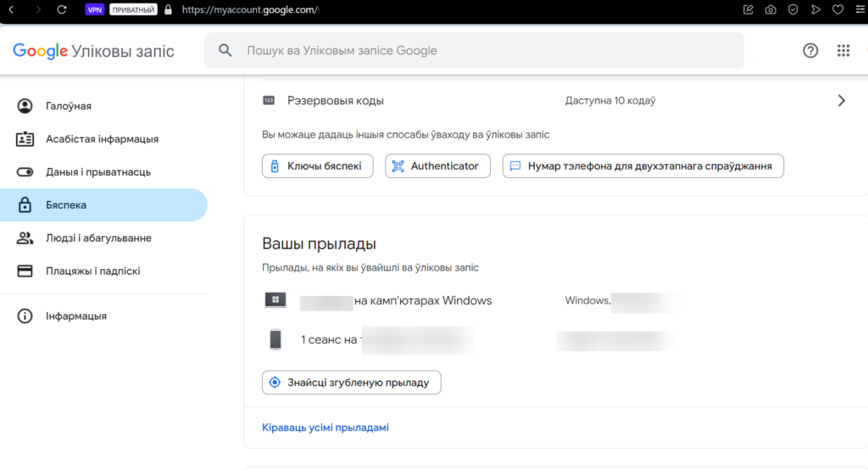Viewport: 868px width, 470px height.
Task: Click the Ключы бяспекі button
Action: [318, 165]
